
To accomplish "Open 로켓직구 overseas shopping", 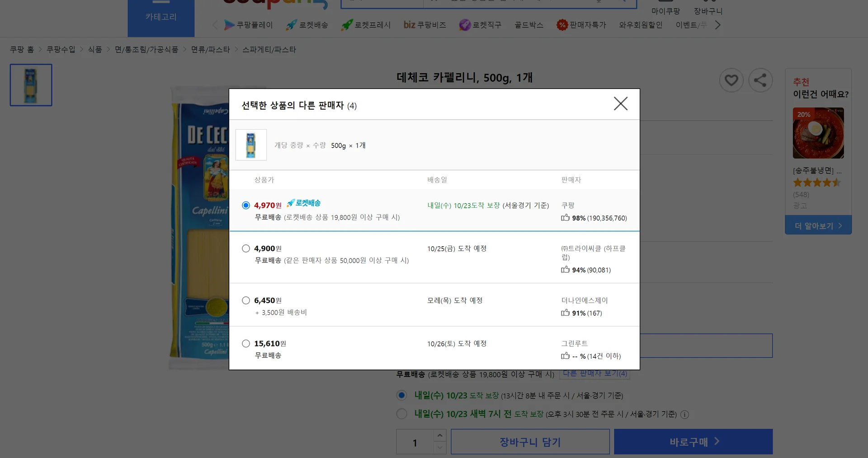I will (x=480, y=25).
